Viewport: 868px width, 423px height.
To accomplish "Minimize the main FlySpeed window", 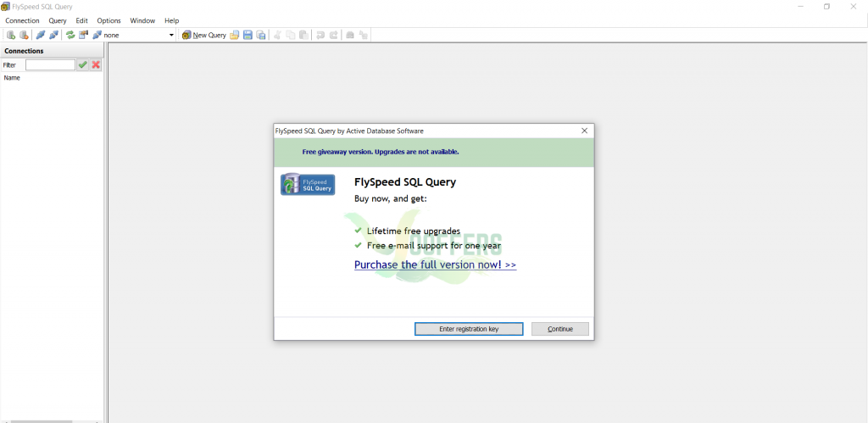I will point(801,7).
